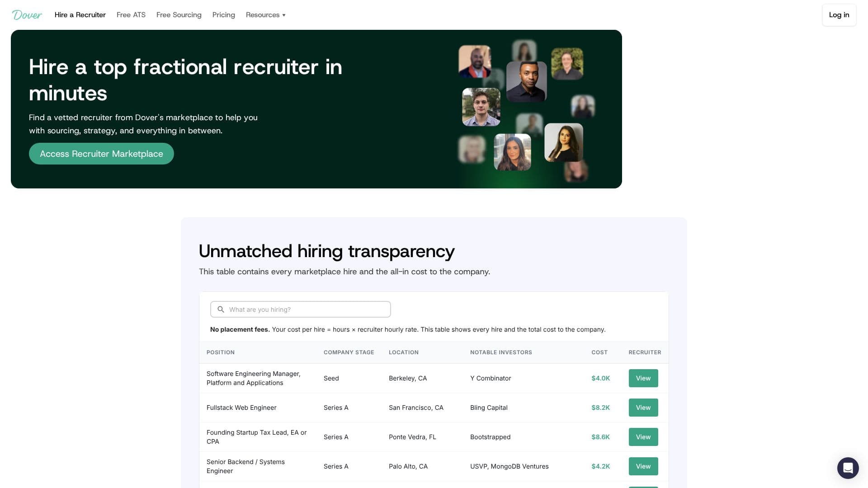The height and width of the screenshot is (488, 868).
Task: Click the Cost column header
Action: pos(599,352)
